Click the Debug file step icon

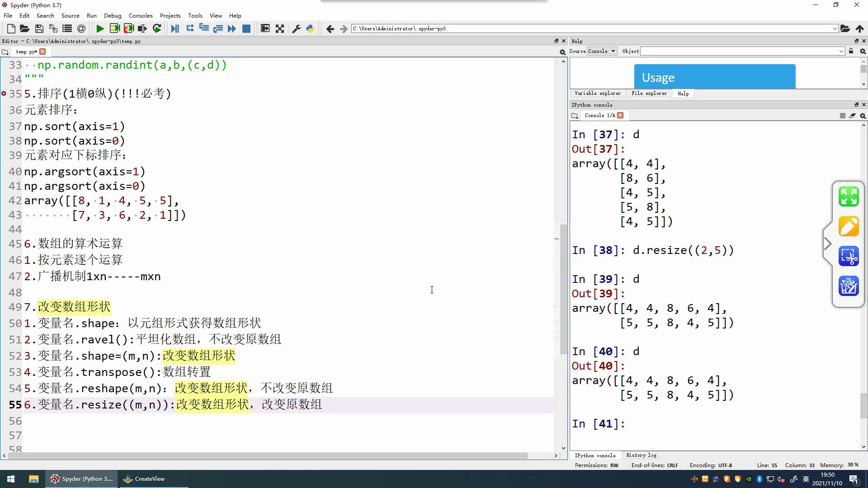tap(175, 28)
